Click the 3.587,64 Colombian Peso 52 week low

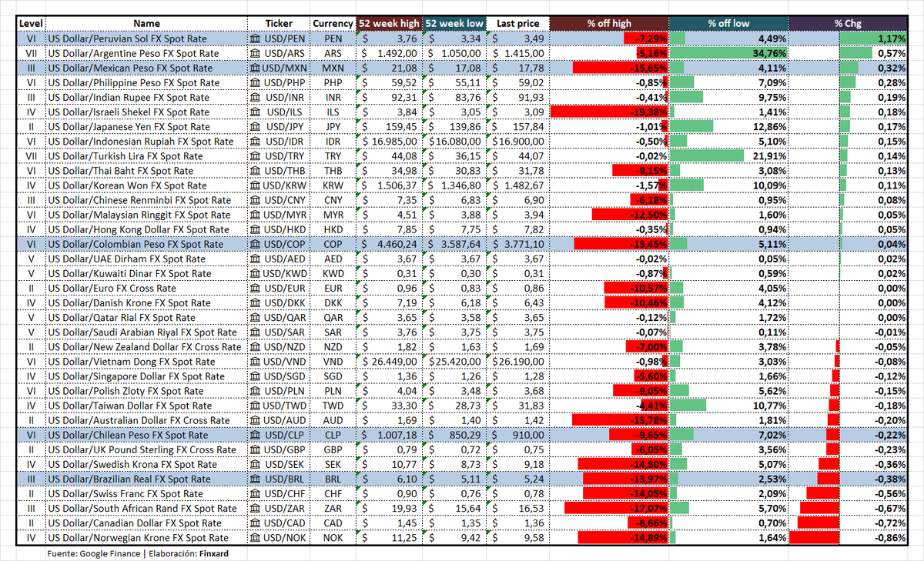click(456, 243)
